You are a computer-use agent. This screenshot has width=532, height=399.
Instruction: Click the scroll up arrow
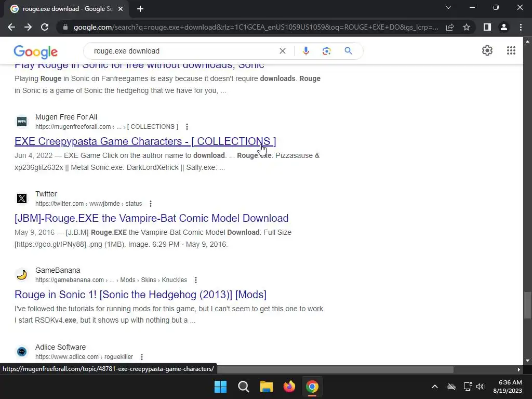(527, 42)
